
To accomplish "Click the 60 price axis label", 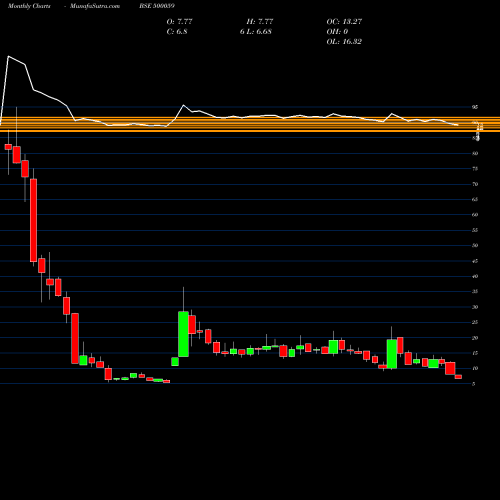I will tap(475, 215).
